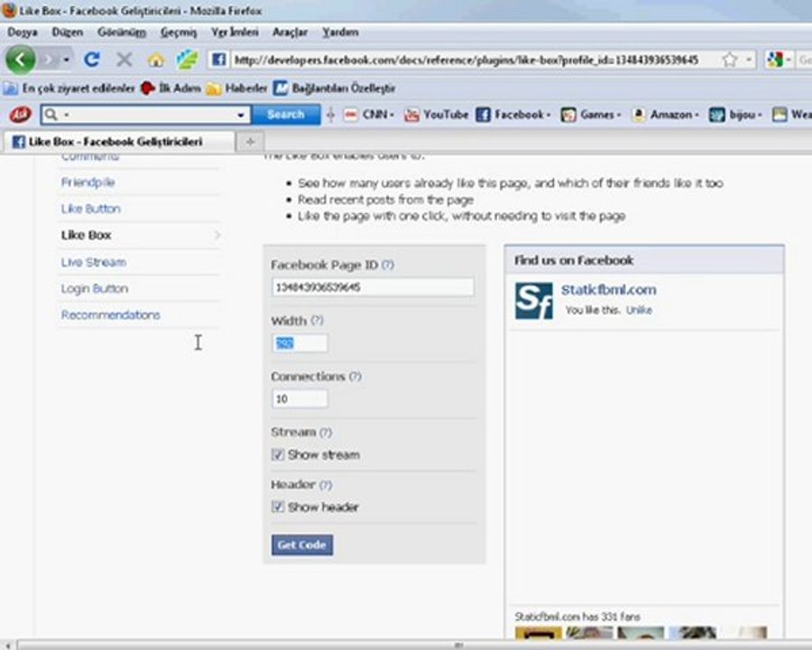Click the Amazon toolbar icon

tap(639, 115)
